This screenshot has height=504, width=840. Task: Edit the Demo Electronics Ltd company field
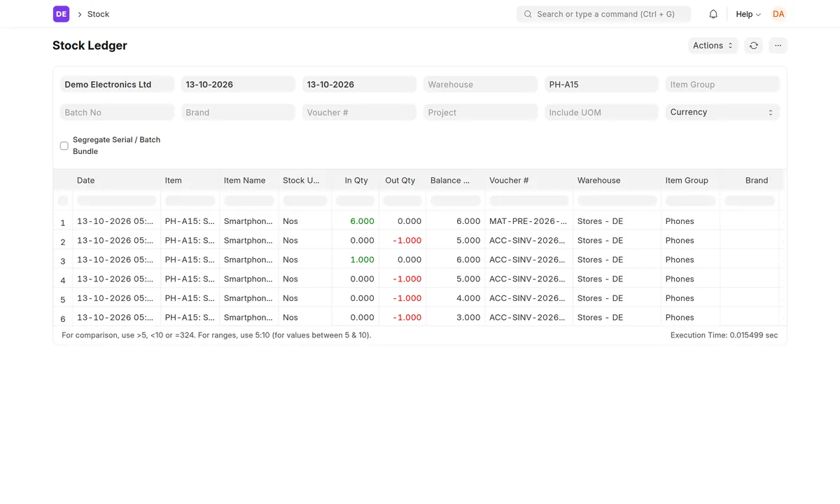117,84
